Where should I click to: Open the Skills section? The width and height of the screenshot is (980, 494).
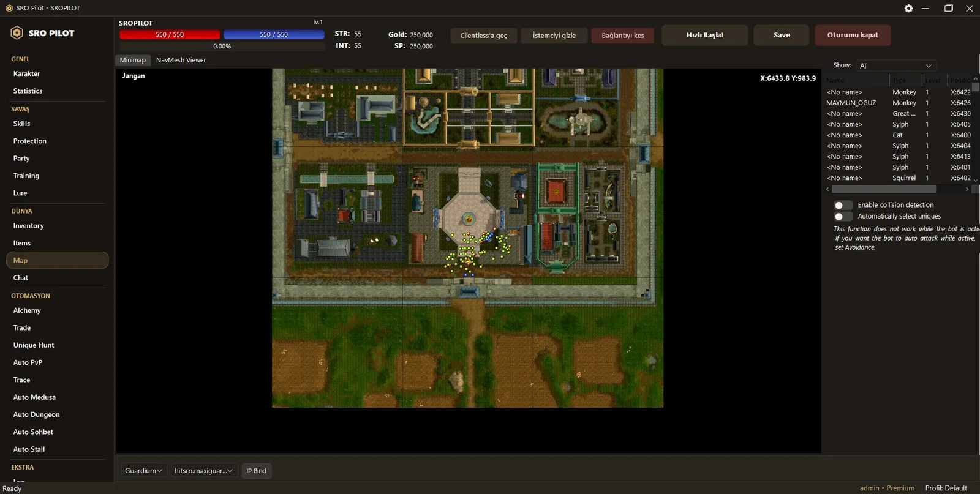click(x=56, y=124)
